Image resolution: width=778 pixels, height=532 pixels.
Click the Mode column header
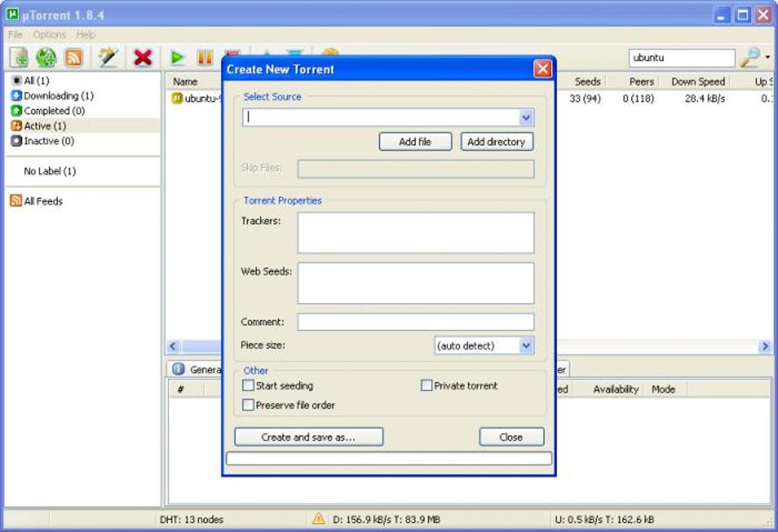[664, 389]
